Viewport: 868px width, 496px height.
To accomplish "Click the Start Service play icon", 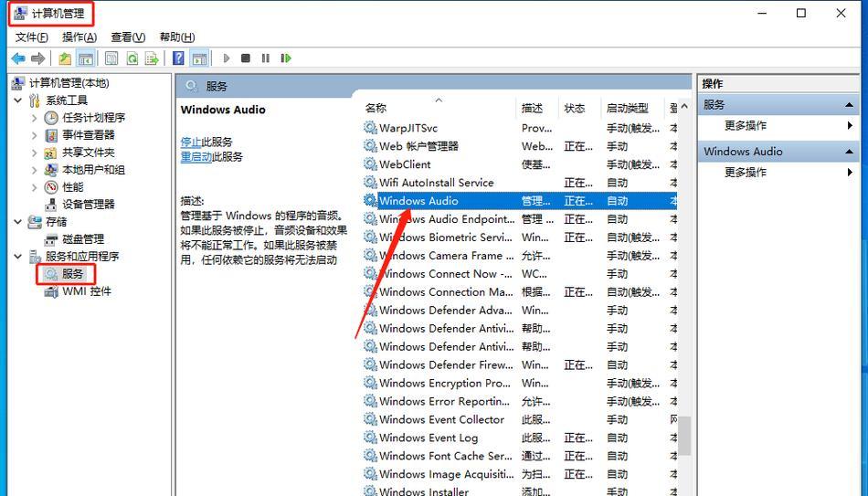I will 226,58.
